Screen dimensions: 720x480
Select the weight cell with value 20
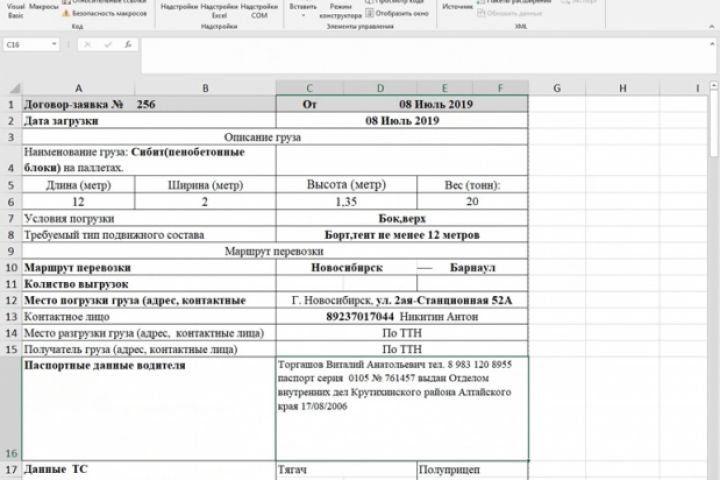click(472, 202)
